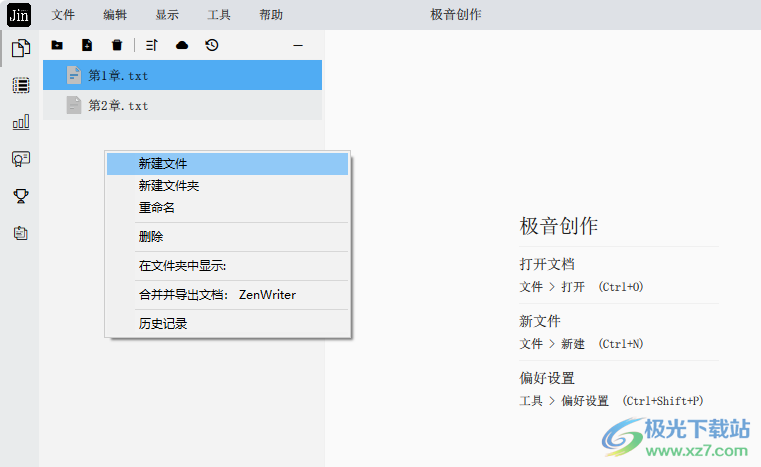The image size is (761, 467).
Task: Open the character card sidebar icon
Action: click(21, 159)
